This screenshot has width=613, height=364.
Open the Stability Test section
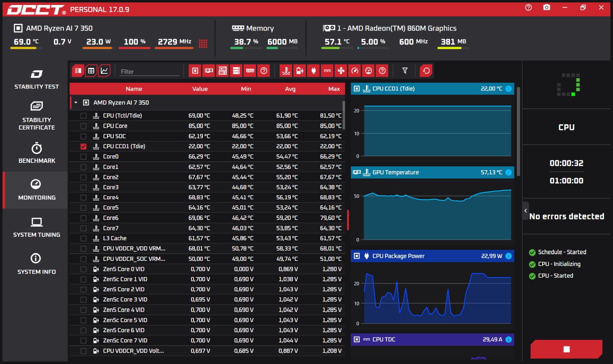pyautogui.click(x=36, y=79)
